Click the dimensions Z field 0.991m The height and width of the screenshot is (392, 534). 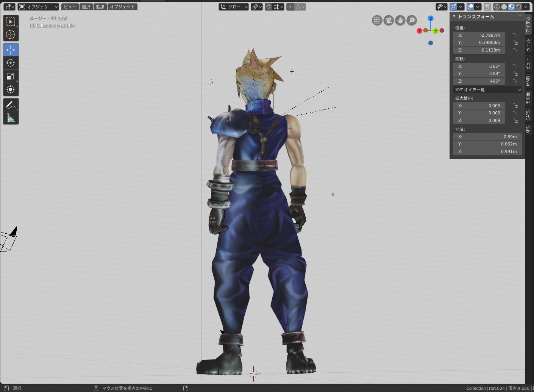(x=487, y=151)
